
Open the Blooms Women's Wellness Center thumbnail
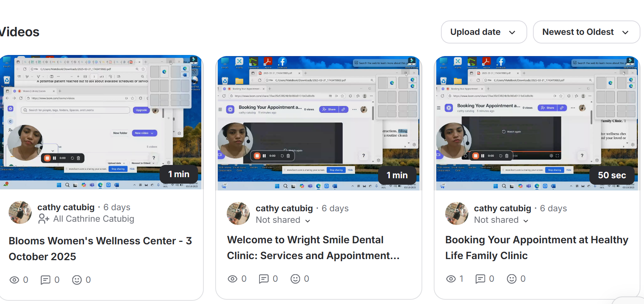click(x=101, y=122)
